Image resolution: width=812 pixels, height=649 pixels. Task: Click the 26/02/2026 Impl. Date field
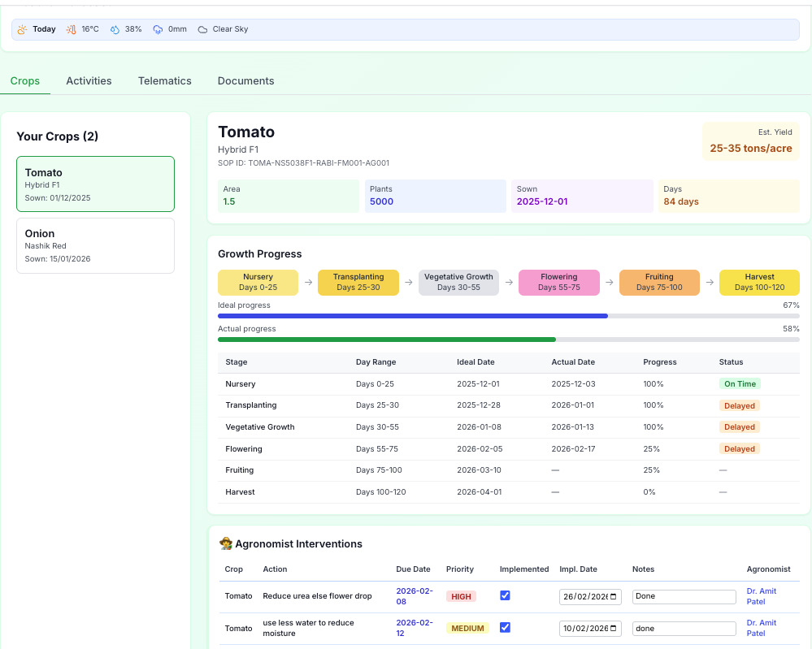coord(590,597)
